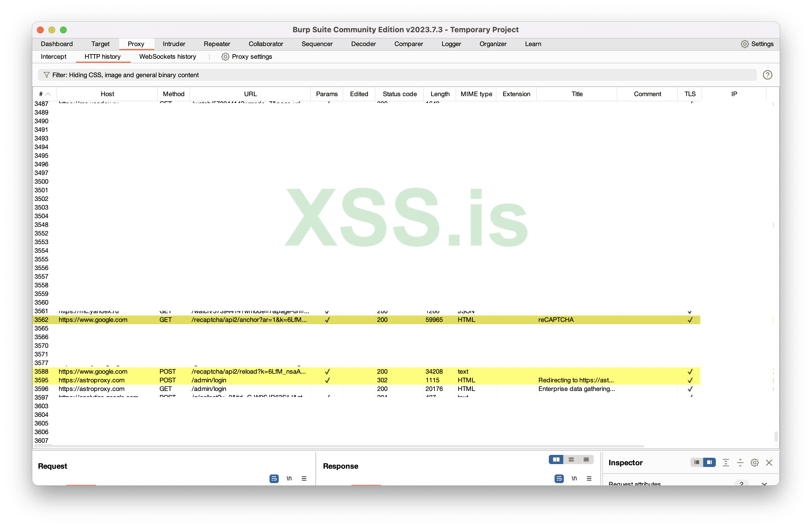Expand Request attributes section chevron
The width and height of the screenshot is (812, 528).
click(x=764, y=483)
